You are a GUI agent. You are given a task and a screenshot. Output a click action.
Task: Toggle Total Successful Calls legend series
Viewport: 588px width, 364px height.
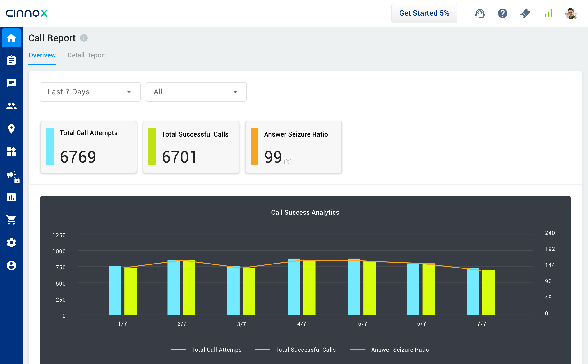(305, 350)
